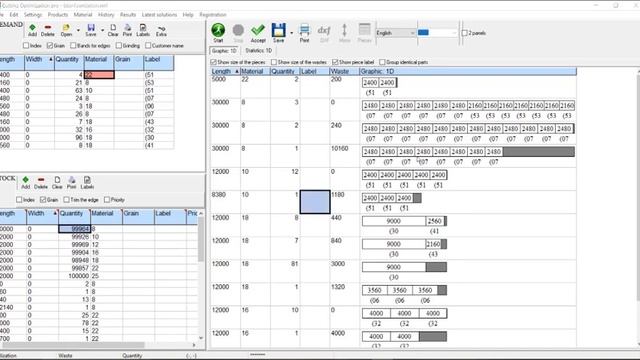Save results with large floppy icon

tap(278, 33)
